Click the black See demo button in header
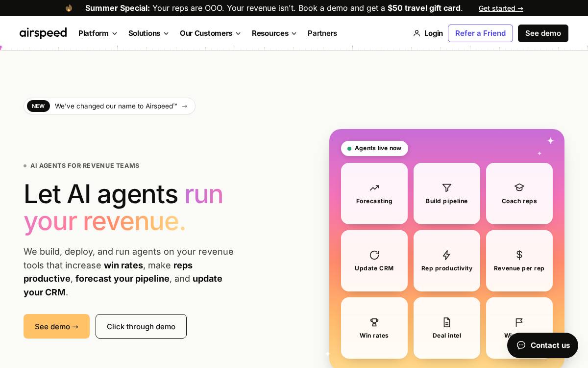588x368 pixels. click(543, 33)
